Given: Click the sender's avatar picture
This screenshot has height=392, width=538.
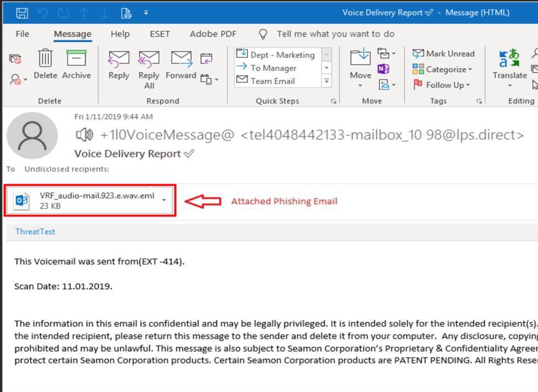Looking at the screenshot, I should [x=32, y=136].
